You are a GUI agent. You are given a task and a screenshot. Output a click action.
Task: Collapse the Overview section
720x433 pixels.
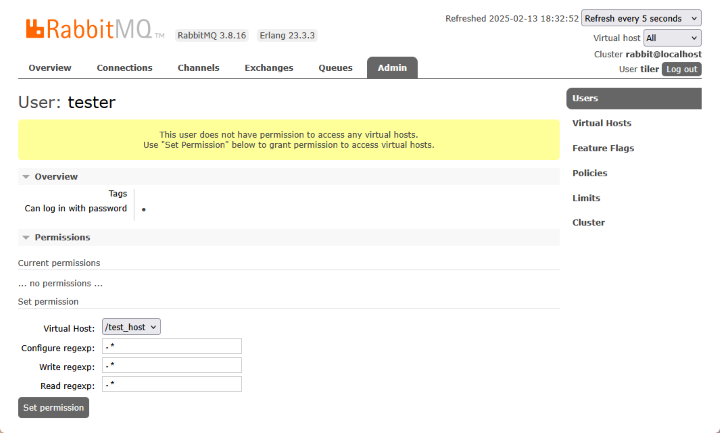point(288,177)
